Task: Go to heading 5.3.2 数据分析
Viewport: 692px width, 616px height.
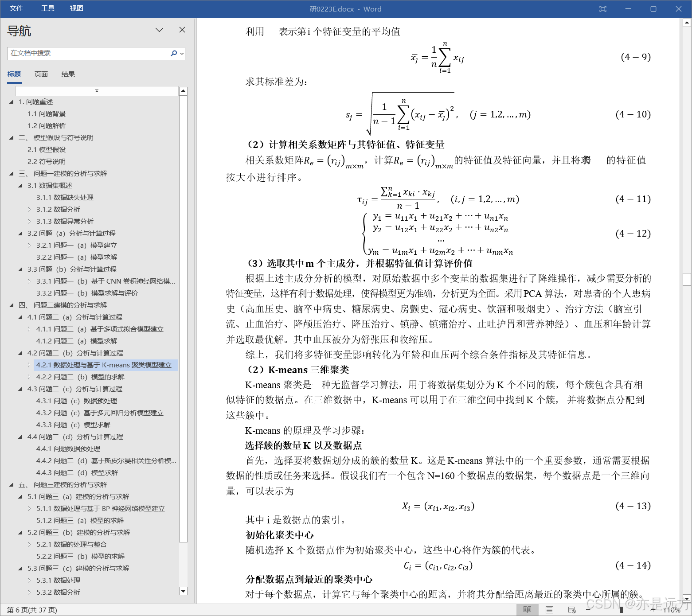Action: coord(58,593)
